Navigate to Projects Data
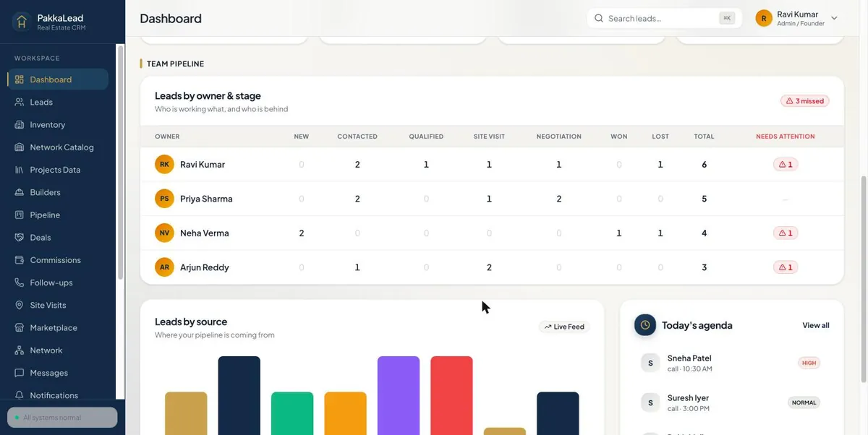The height and width of the screenshot is (435, 868). (58, 170)
